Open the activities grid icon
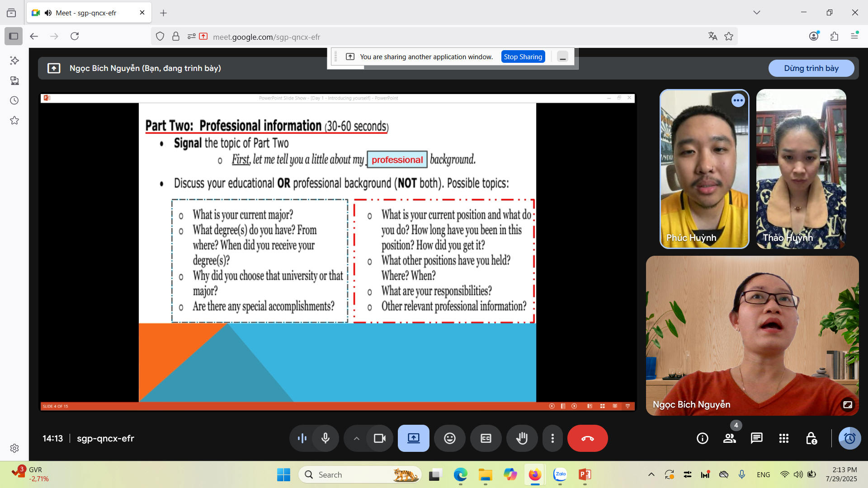868x488 pixels. point(783,438)
